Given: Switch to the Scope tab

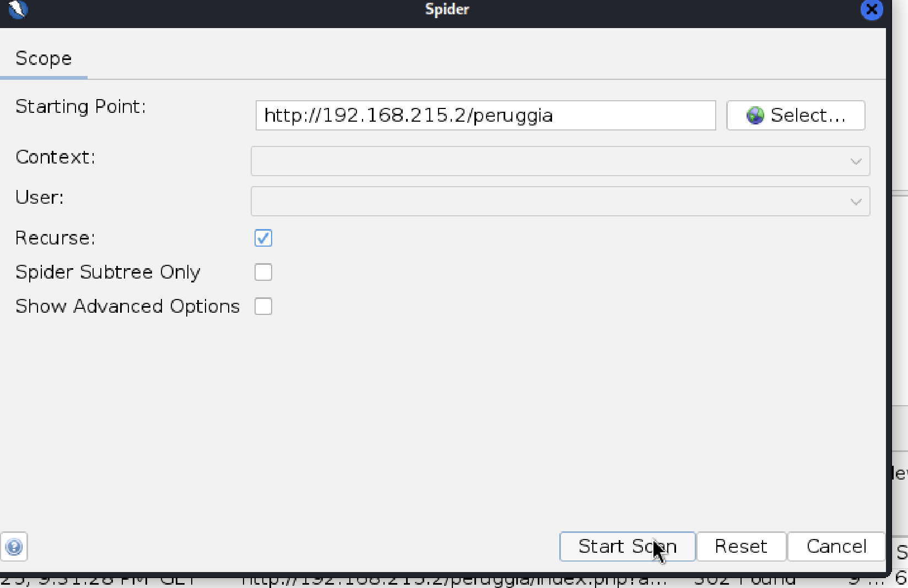Looking at the screenshot, I should pos(44,58).
